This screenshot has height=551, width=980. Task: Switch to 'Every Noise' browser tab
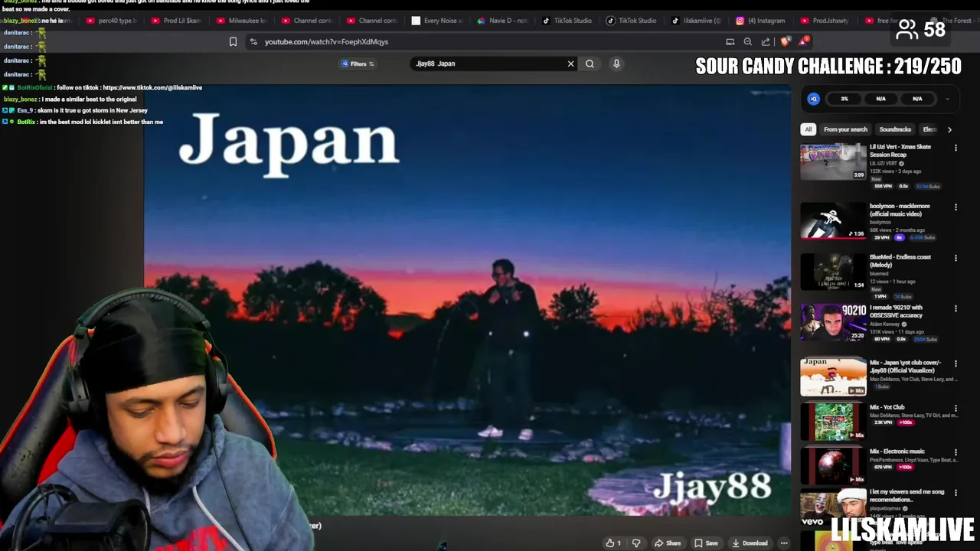(x=436, y=21)
